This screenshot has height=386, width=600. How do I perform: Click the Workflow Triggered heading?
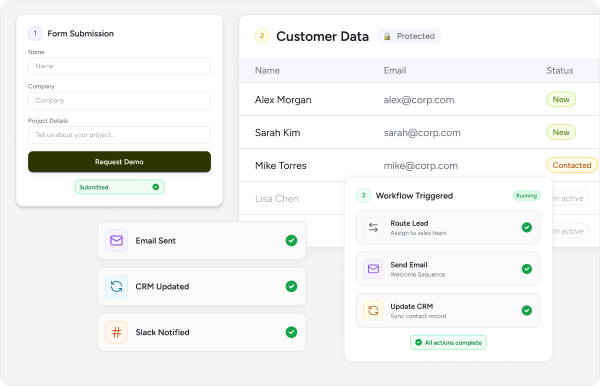point(414,196)
